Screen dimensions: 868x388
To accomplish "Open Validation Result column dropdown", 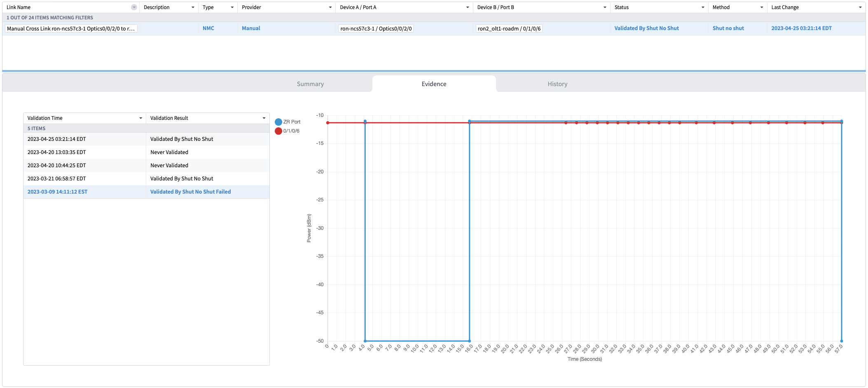I will point(264,118).
